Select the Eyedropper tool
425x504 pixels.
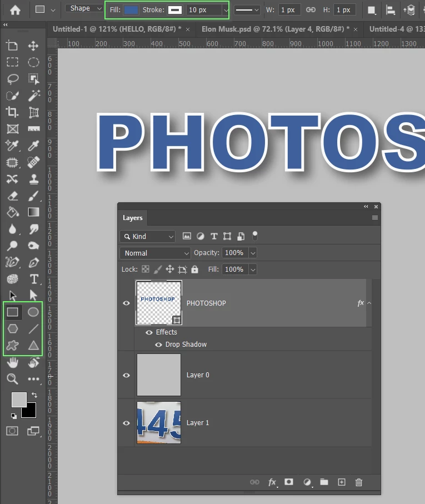33,146
